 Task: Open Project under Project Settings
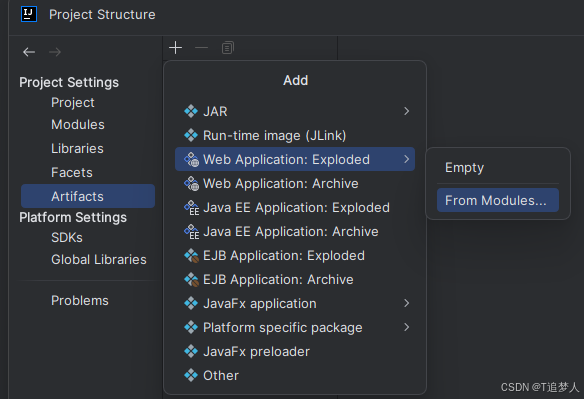(x=73, y=102)
